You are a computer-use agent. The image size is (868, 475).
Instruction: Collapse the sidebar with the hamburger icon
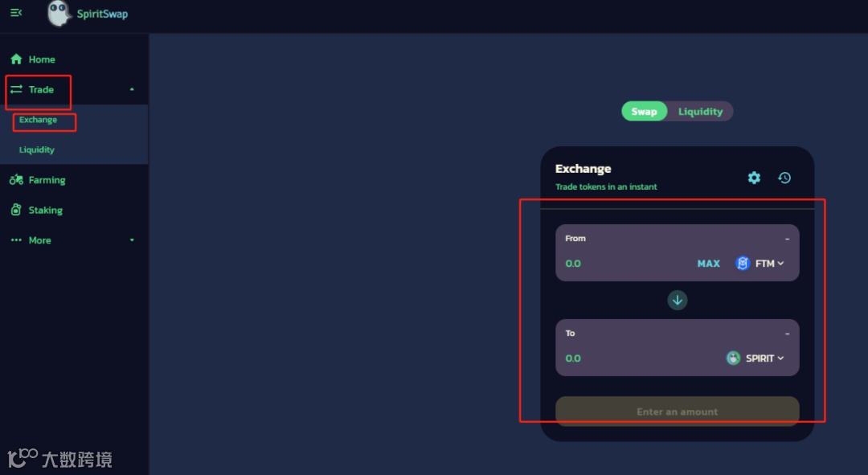coord(16,13)
